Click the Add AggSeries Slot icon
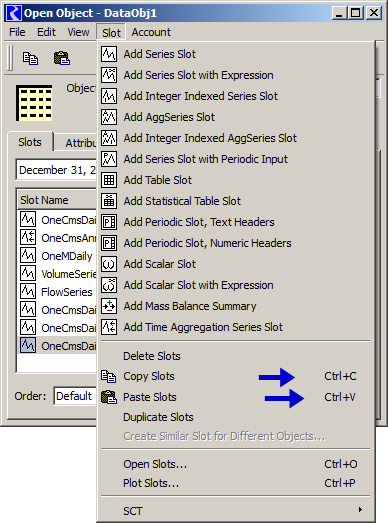Screen dimensions: 388x523 pos(109,117)
